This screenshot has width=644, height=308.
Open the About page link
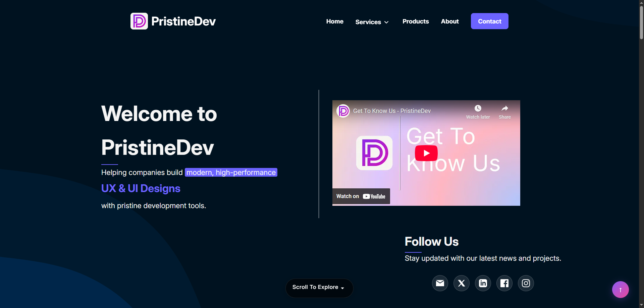click(x=449, y=21)
